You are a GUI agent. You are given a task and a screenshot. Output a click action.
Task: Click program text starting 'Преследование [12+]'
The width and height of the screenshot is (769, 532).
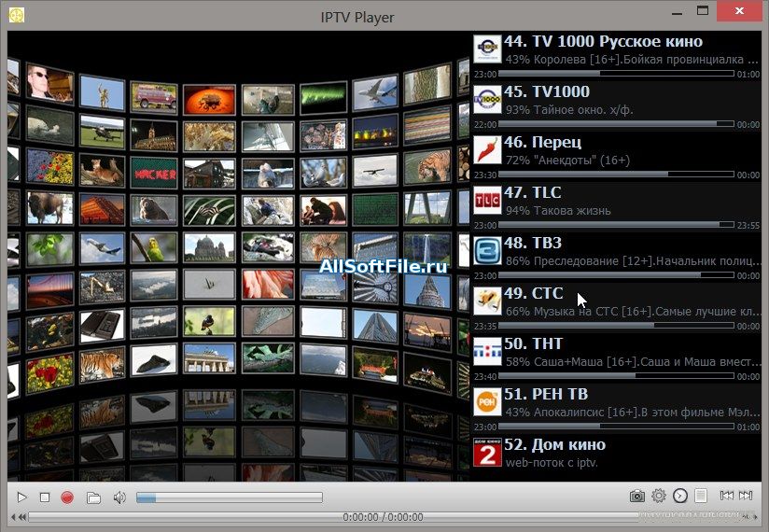(648, 261)
